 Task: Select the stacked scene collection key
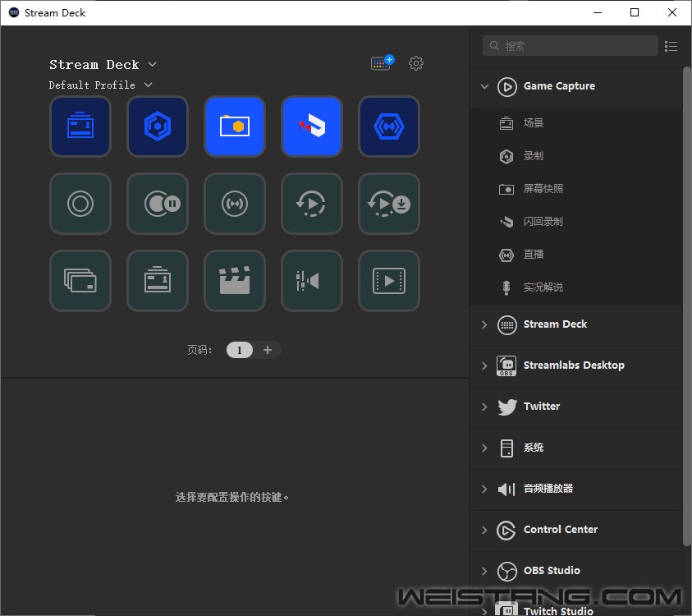point(80,281)
